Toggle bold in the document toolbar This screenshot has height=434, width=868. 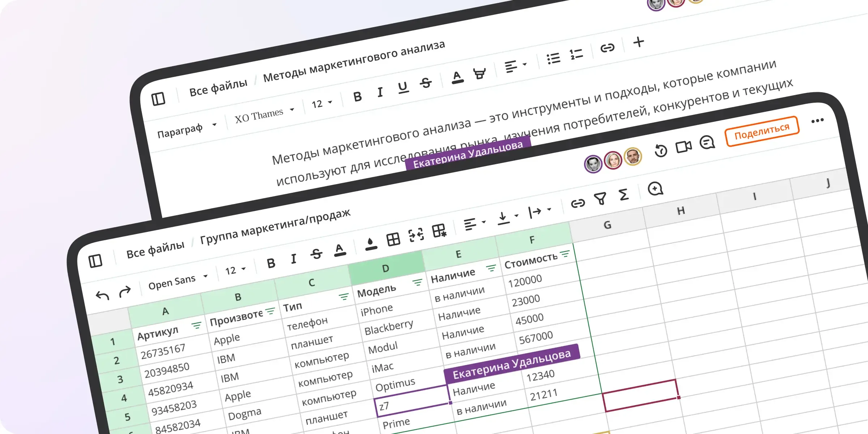click(x=357, y=97)
